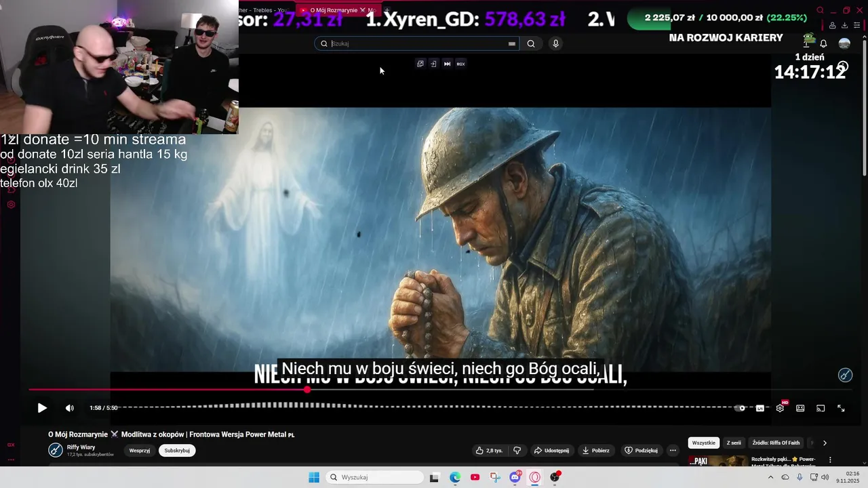Screen dimensions: 868x488
Task: Click the Wesprzyj button
Action: coord(140,451)
